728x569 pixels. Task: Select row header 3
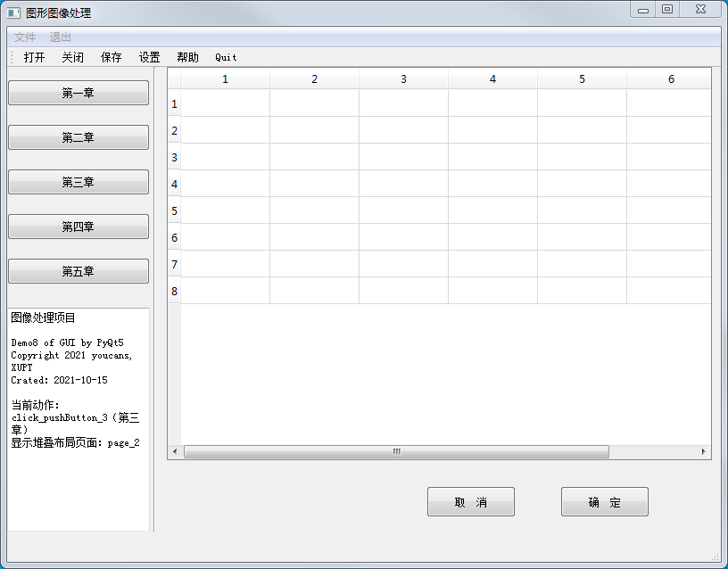(175, 157)
